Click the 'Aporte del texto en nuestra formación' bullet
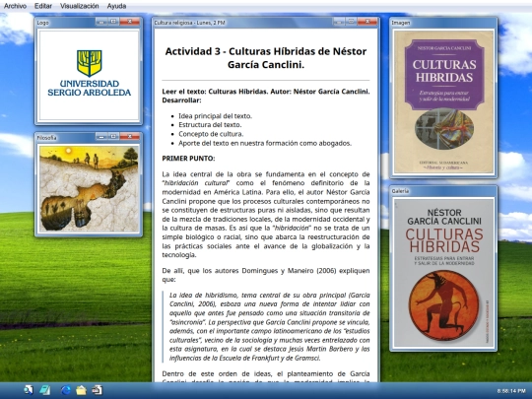Screen dimensions: 532x399 (x=265, y=143)
